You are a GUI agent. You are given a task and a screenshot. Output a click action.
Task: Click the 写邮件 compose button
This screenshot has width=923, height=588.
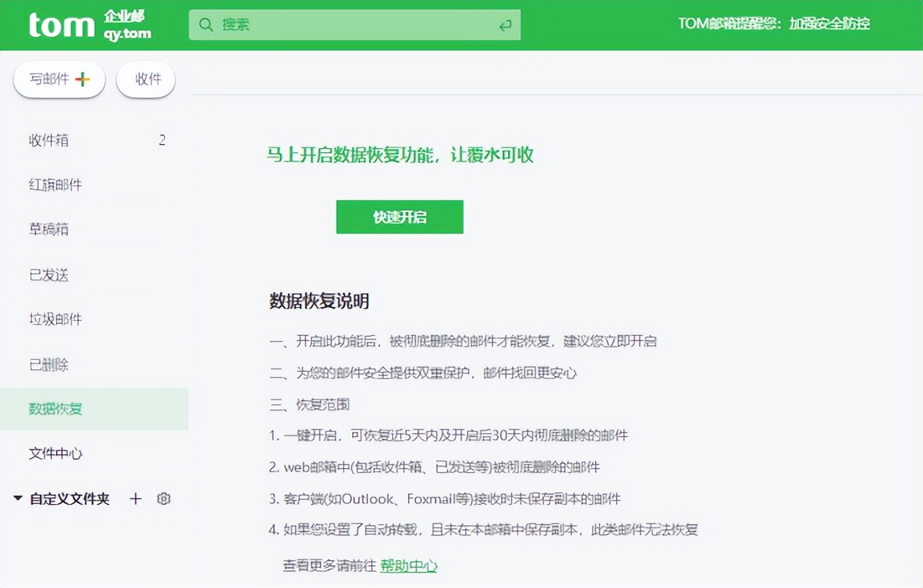click(59, 79)
